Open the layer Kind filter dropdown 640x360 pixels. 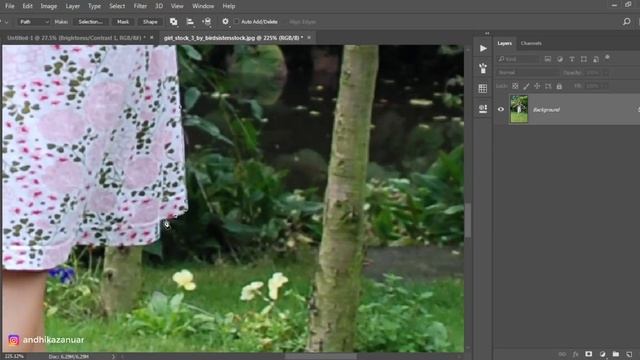coord(518,59)
